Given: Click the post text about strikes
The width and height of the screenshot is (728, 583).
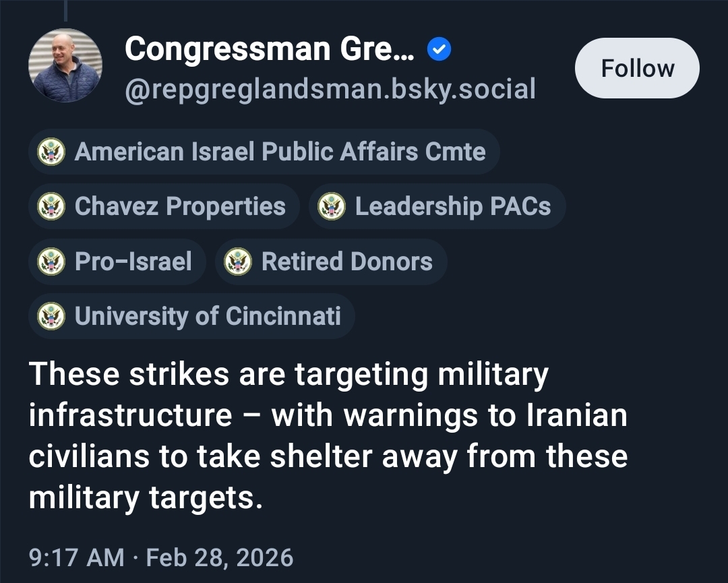Looking at the screenshot, I should pos(328,436).
